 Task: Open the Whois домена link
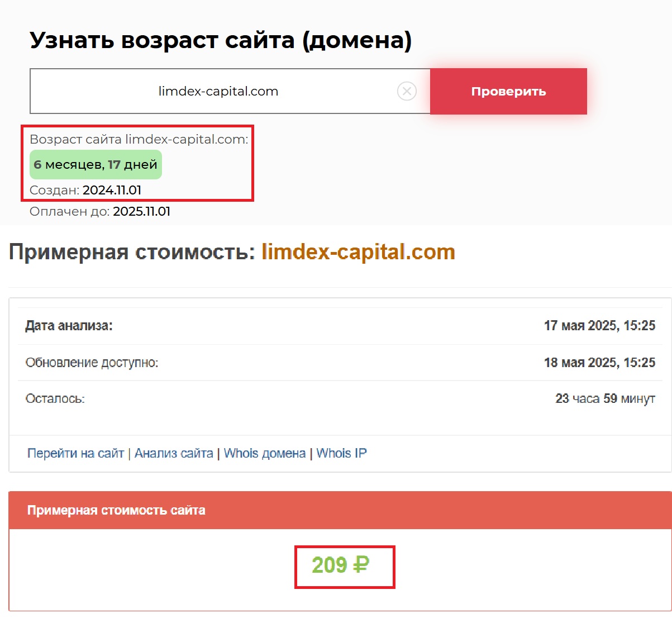pyautogui.click(x=265, y=453)
